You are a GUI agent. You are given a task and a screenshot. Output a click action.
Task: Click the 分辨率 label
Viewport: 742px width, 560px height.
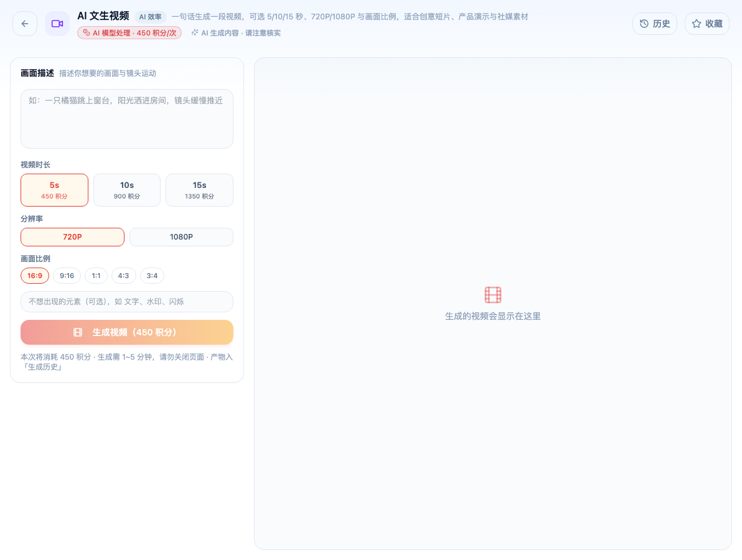point(32,218)
